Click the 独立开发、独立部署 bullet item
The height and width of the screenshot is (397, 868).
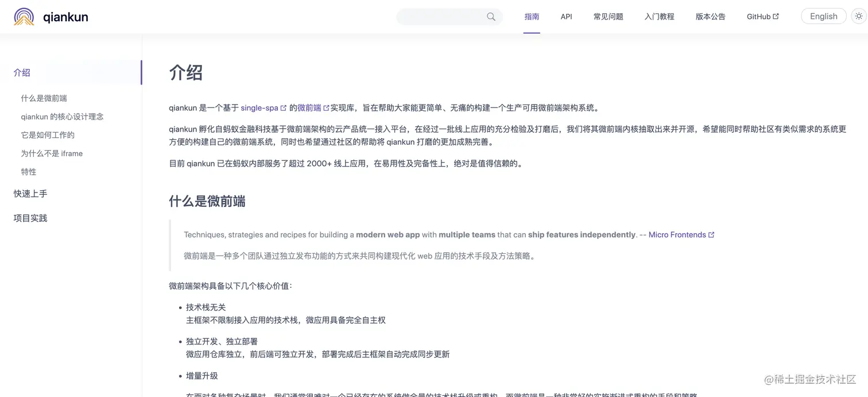click(x=222, y=341)
